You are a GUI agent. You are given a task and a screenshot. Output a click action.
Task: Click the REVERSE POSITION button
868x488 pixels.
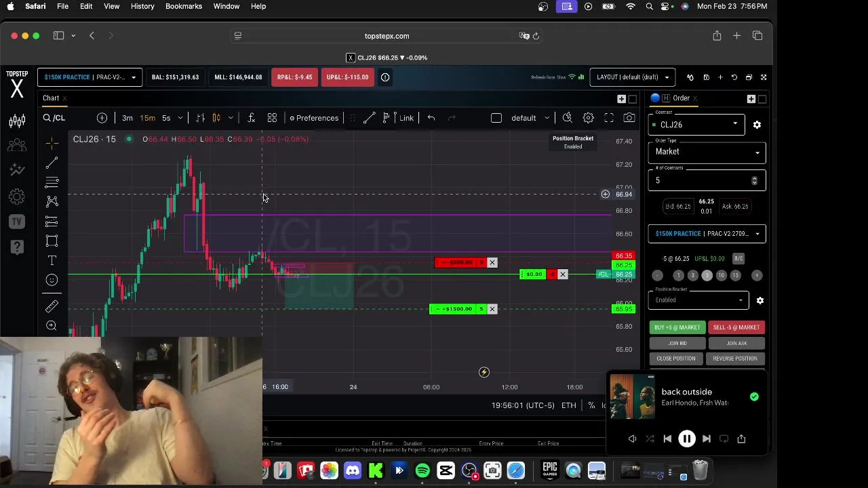click(735, 359)
